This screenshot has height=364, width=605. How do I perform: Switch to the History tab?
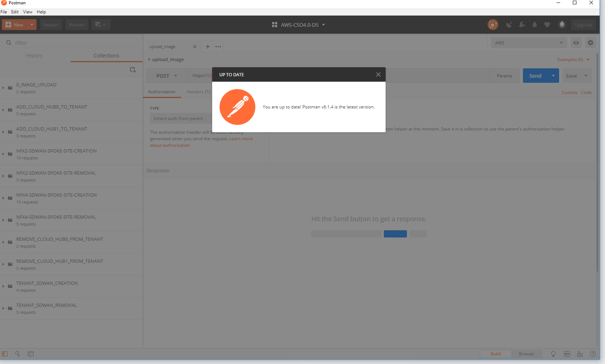tap(34, 56)
